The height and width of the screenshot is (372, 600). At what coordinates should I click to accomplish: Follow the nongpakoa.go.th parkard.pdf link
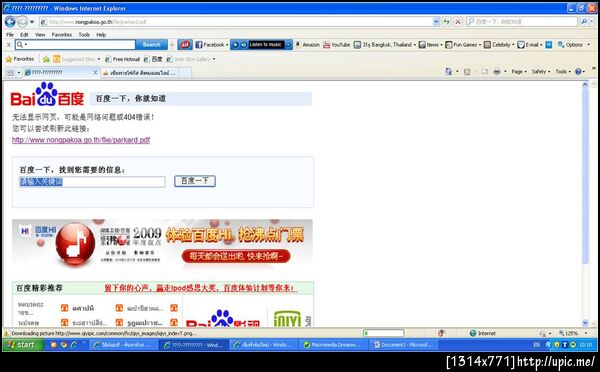[x=81, y=140]
